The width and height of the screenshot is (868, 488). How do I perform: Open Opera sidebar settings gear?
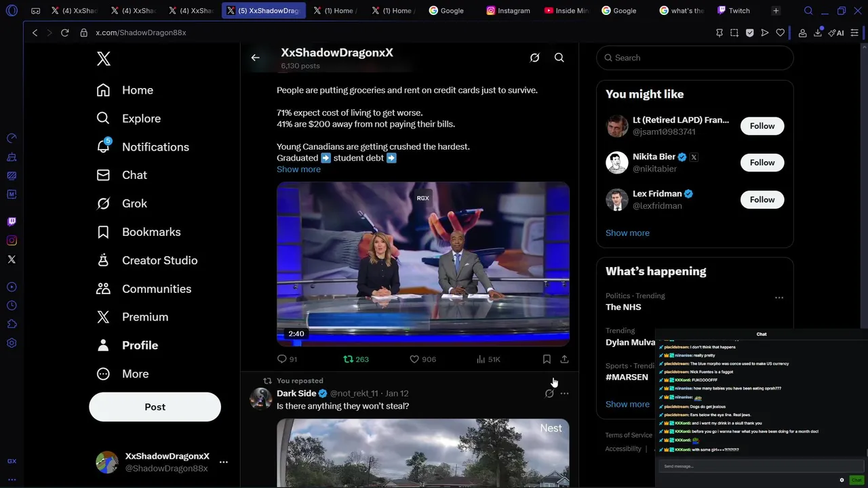12,343
